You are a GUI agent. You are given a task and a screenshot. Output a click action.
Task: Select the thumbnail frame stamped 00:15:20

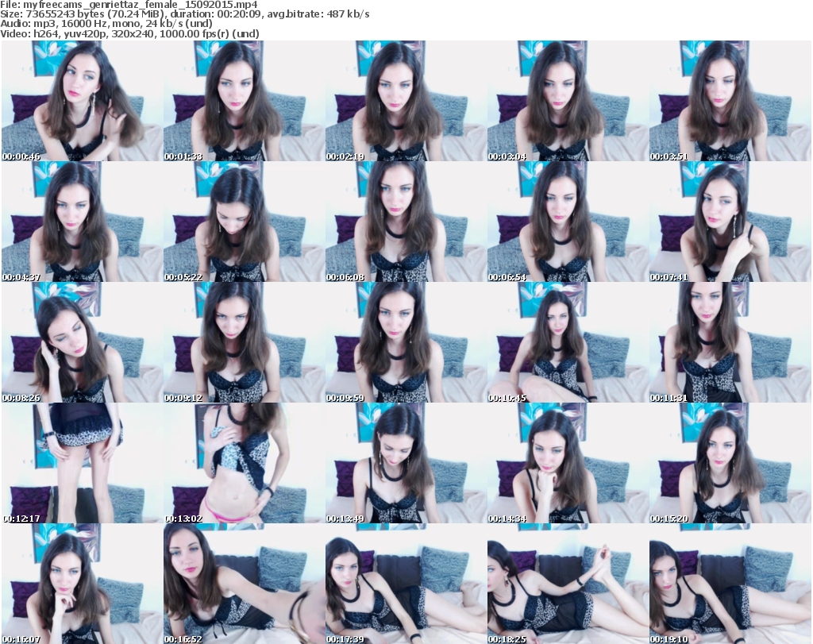click(x=730, y=463)
